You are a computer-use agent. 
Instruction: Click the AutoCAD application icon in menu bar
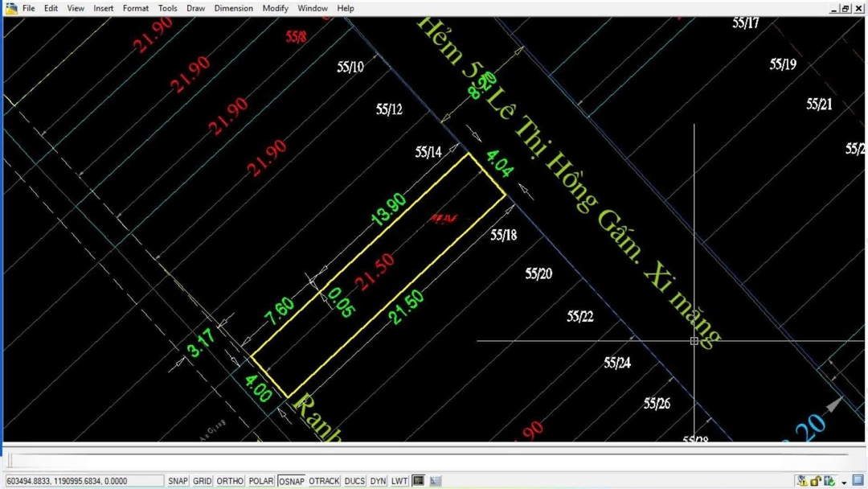pyautogui.click(x=11, y=8)
